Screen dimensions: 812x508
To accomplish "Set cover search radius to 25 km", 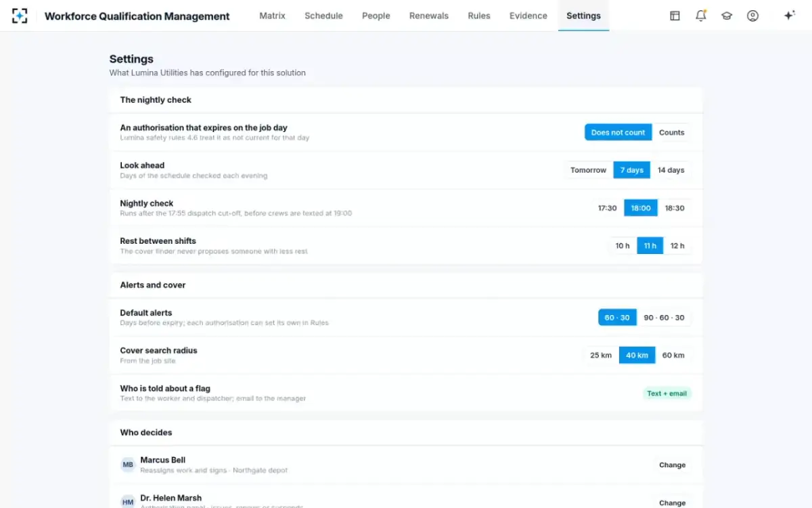I will click(x=601, y=355).
